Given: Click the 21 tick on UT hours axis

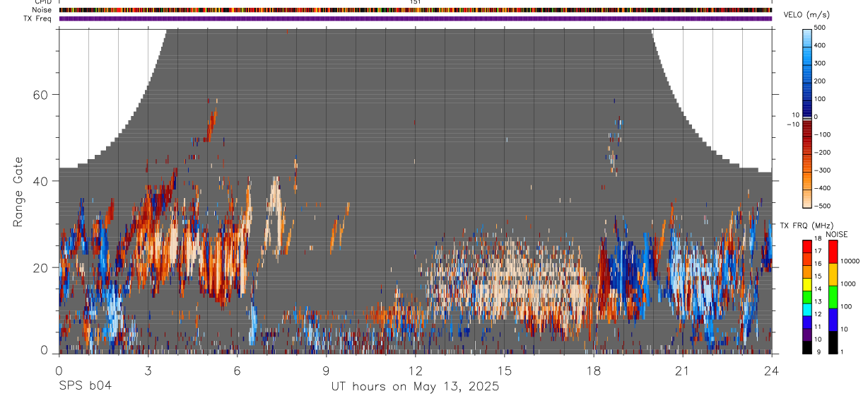Looking at the screenshot, I should tap(682, 371).
